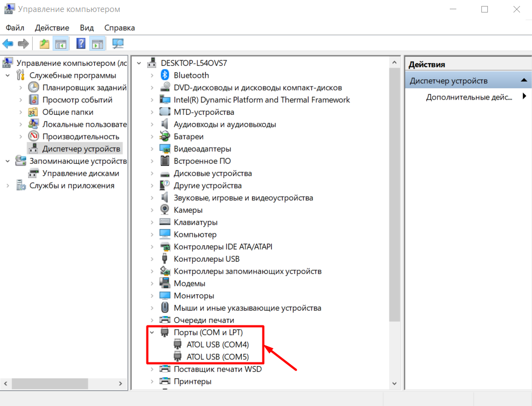Screen dimensions: 532x406
Task: Expand the Принтеры category
Action: [x=152, y=382]
